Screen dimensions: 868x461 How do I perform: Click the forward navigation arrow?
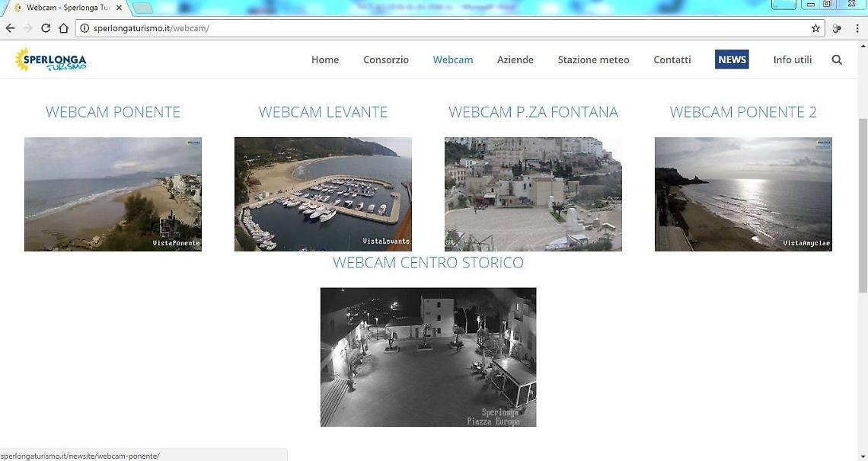27,27
